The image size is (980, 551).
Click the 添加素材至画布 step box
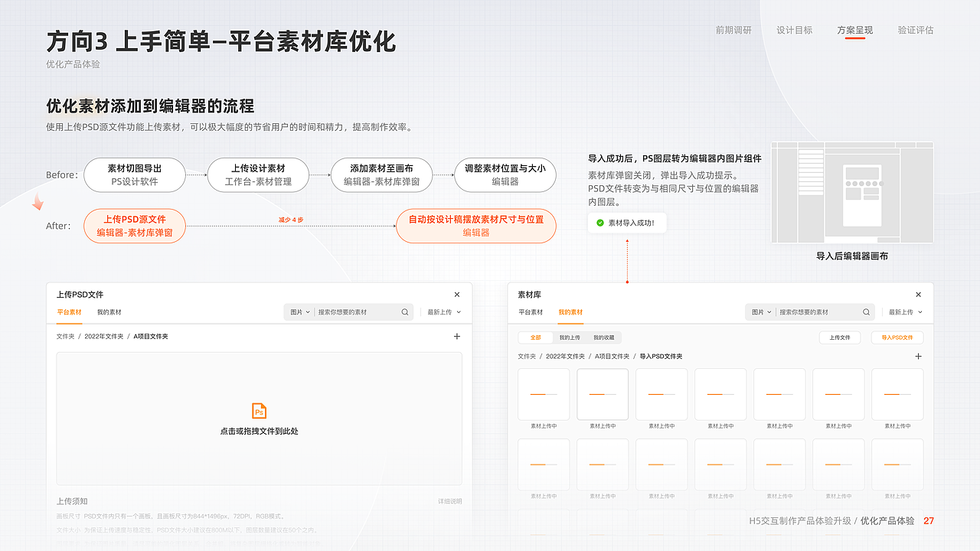pos(381,174)
